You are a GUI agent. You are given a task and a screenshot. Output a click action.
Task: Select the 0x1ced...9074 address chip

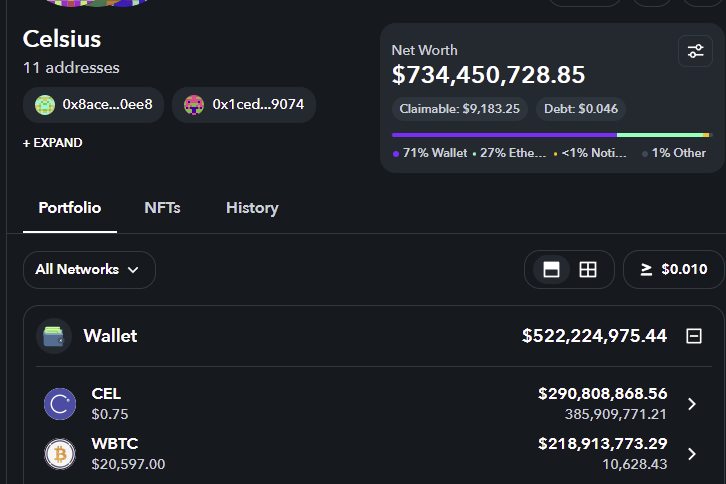coord(244,105)
